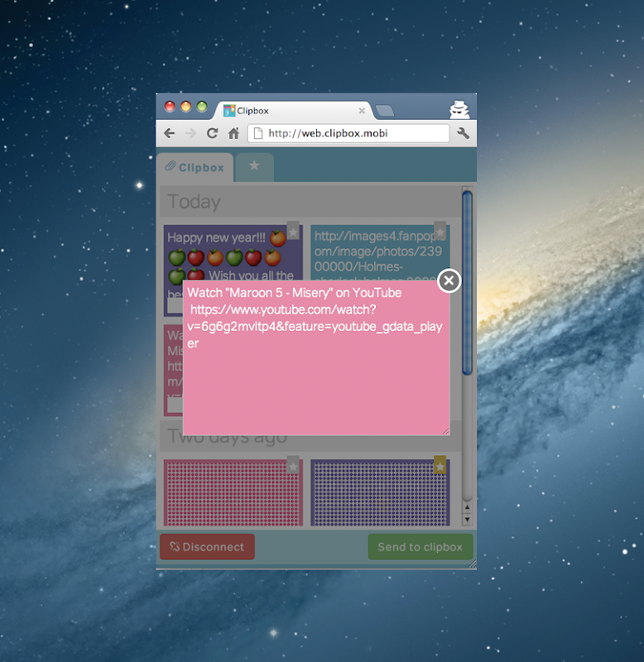Click the blue scrollbar thumb
This screenshot has height=662, width=644.
point(467,283)
